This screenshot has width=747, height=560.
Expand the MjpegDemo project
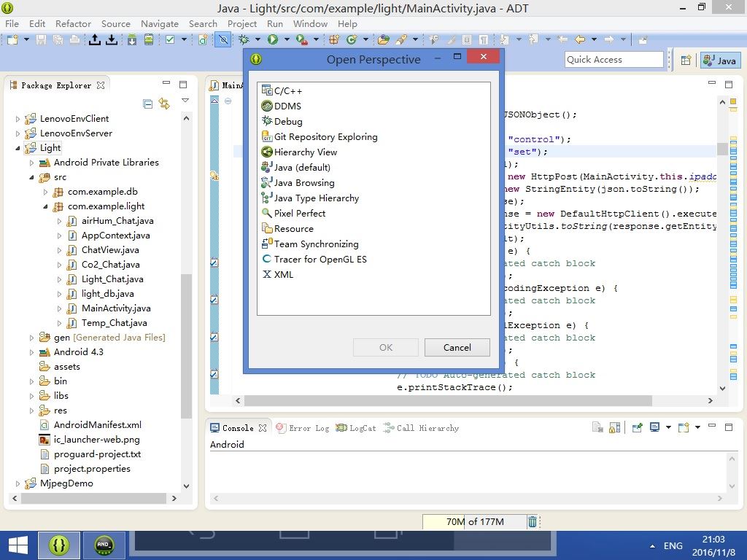(18, 484)
